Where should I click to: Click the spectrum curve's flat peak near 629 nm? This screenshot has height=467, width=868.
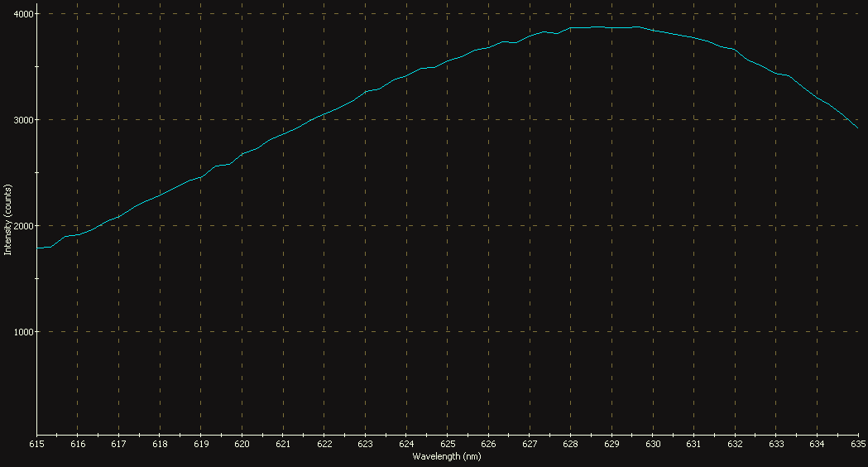point(611,27)
